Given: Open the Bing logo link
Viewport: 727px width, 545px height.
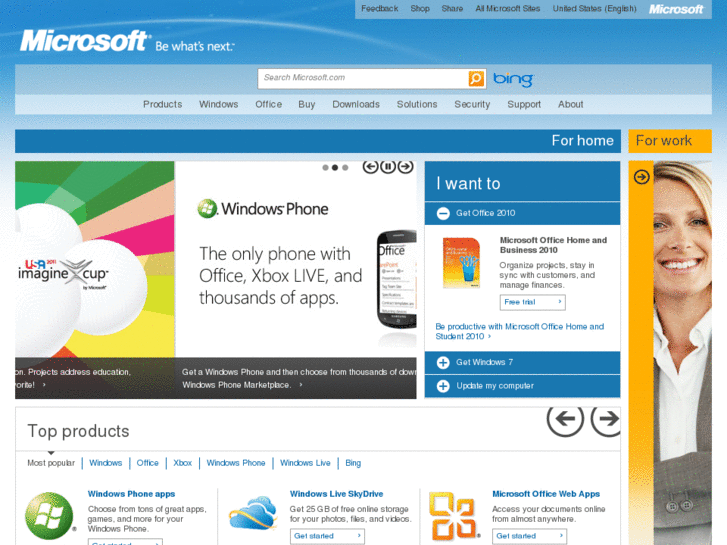Looking at the screenshot, I should 513,79.
